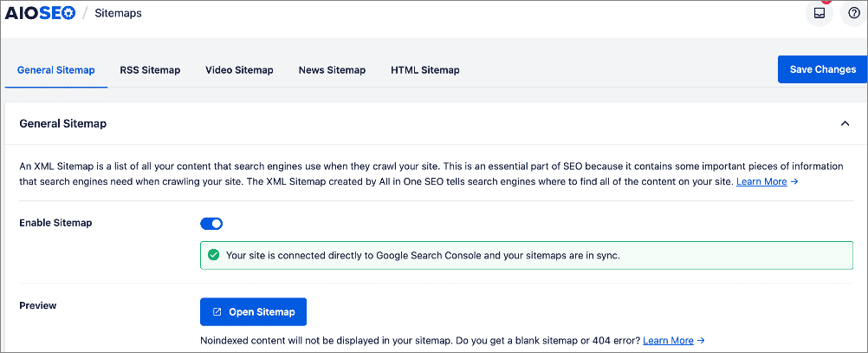Click the Sitemaps breadcrumb in the header

[x=118, y=14]
